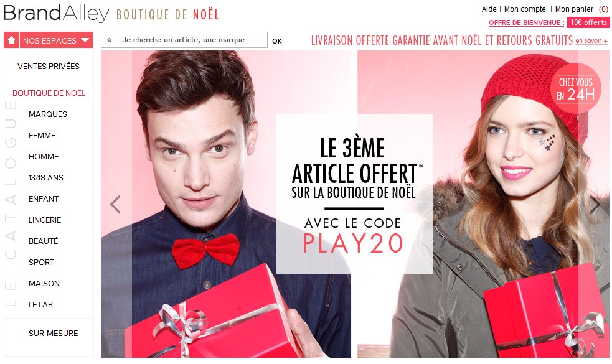
Task: Click the home icon button
Action: pyautogui.click(x=11, y=40)
